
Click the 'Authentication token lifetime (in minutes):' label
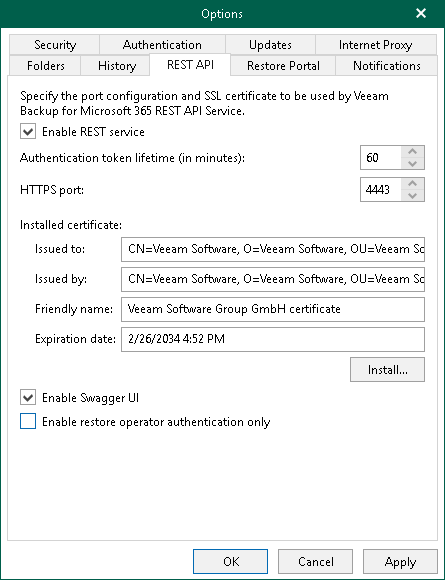(132, 158)
